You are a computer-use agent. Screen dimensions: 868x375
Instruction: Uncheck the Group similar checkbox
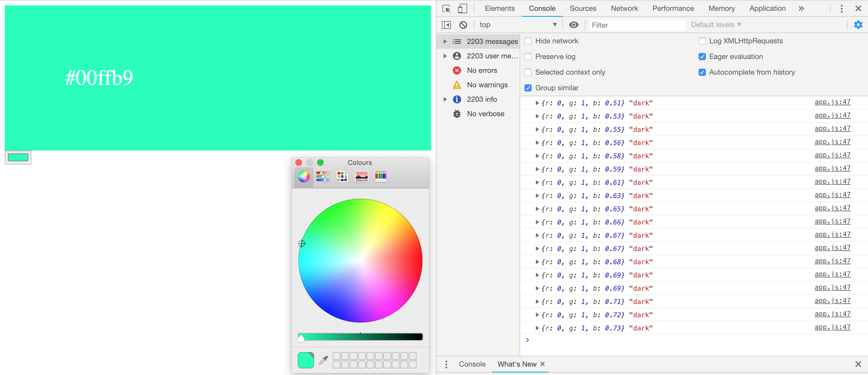(x=528, y=88)
